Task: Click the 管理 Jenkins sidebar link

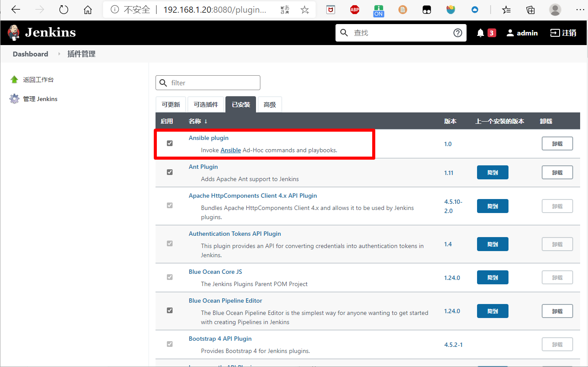Action: (40, 99)
